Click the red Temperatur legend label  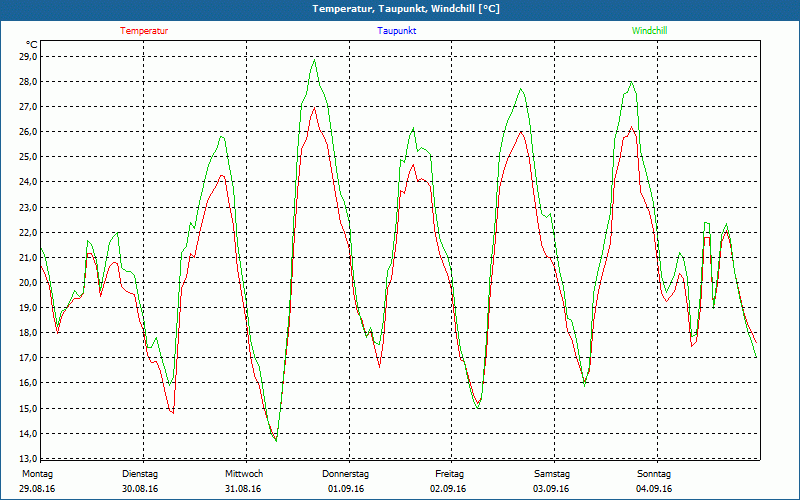[x=144, y=31]
